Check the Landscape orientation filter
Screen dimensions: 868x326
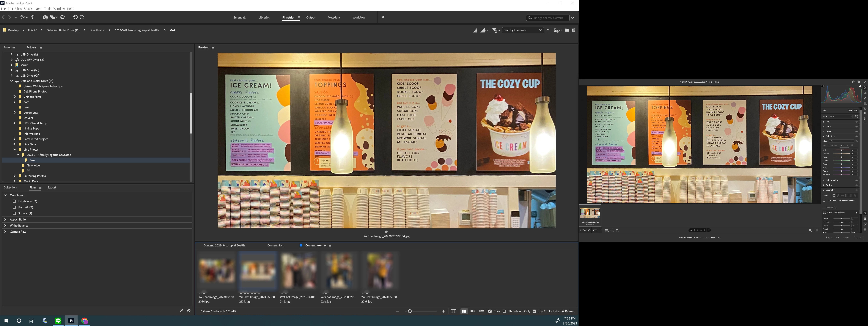(x=14, y=201)
